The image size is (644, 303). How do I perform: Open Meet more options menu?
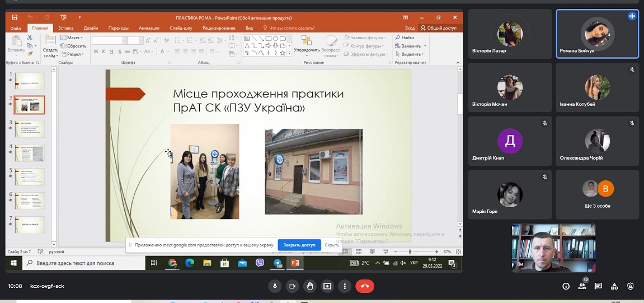pos(345,286)
